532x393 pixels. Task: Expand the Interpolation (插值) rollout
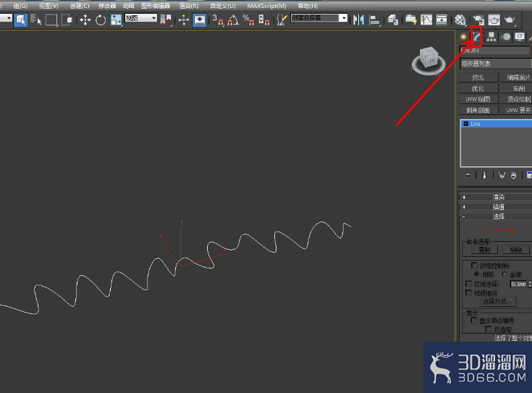(496, 207)
